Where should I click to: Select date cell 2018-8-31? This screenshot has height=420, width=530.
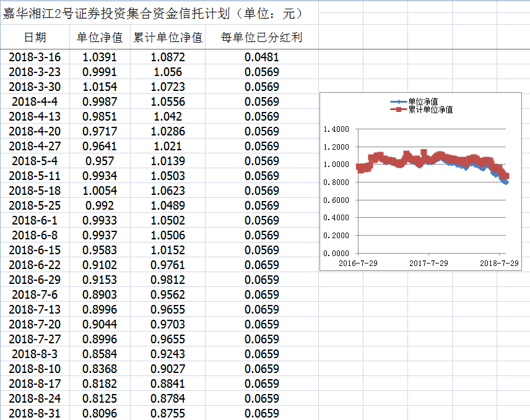point(35,413)
